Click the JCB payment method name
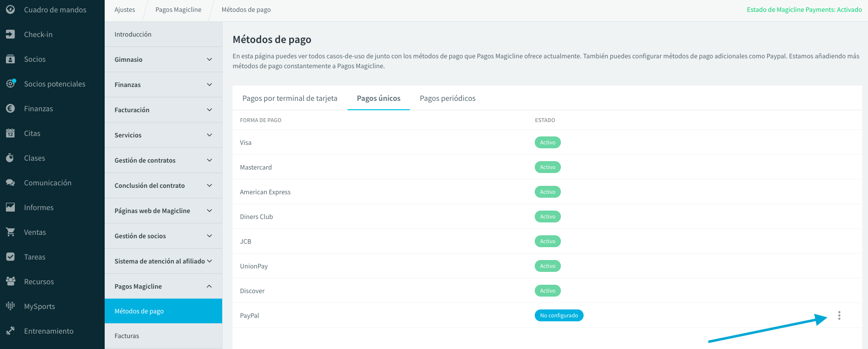Image resolution: width=868 pixels, height=349 pixels. pyautogui.click(x=245, y=241)
